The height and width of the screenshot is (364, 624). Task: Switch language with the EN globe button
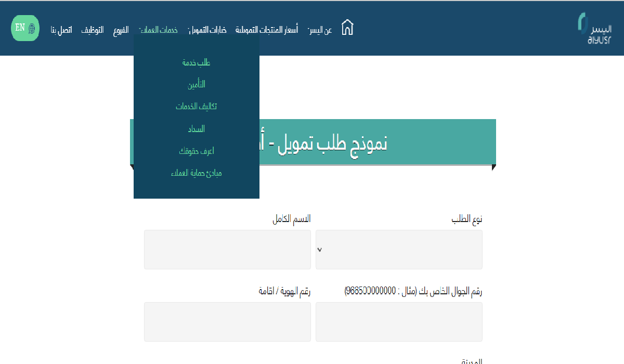click(x=25, y=28)
